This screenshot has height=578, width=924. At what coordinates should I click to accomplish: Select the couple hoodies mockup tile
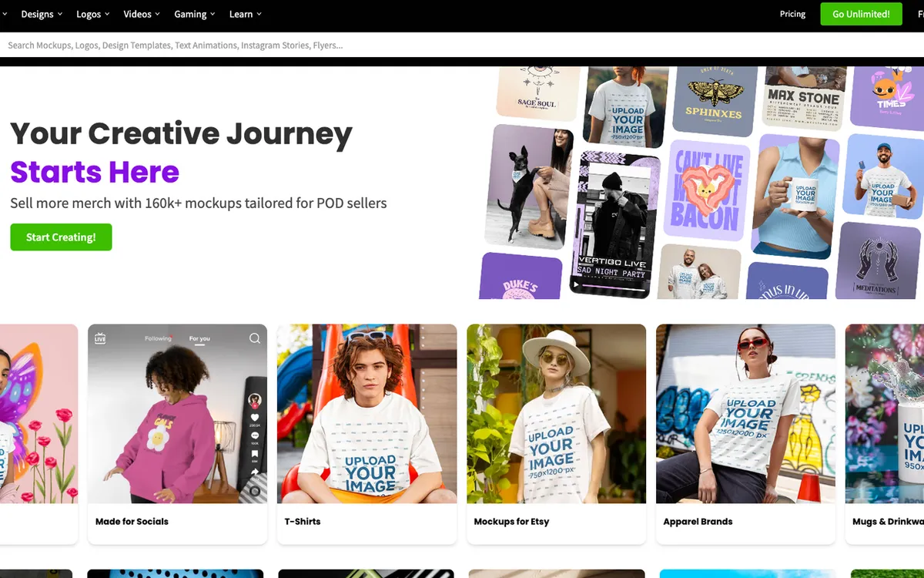tap(699, 272)
